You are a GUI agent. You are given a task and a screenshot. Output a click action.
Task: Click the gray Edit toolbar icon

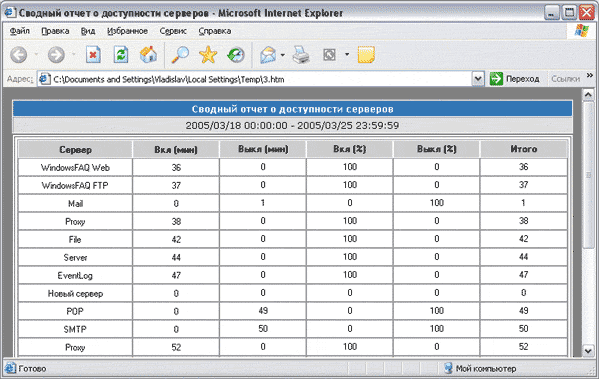tap(329, 55)
